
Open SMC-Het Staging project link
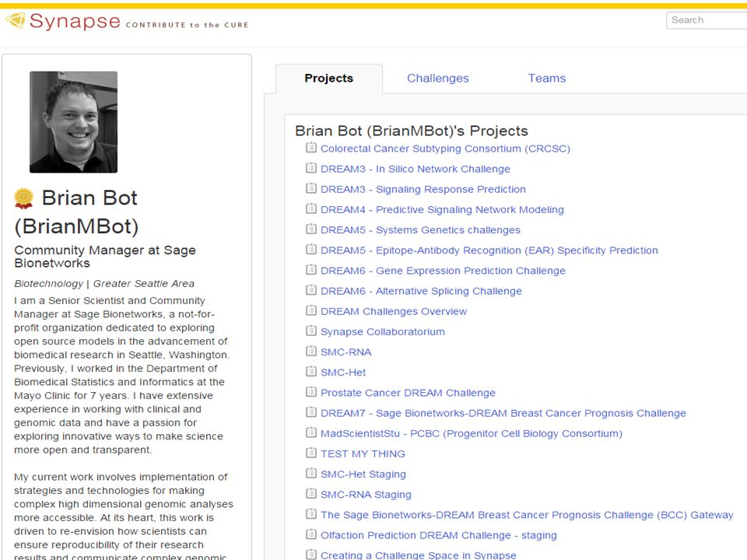click(363, 474)
